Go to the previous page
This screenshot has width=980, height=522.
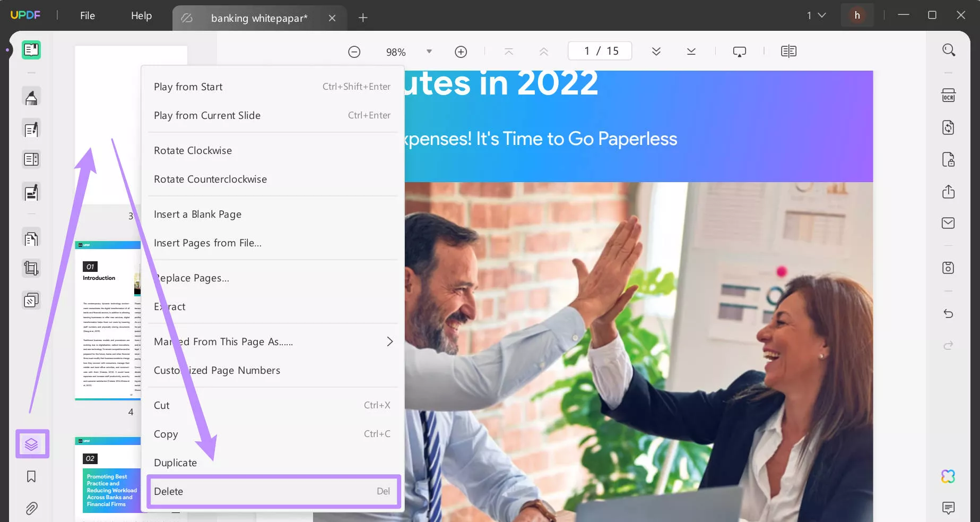pos(544,52)
